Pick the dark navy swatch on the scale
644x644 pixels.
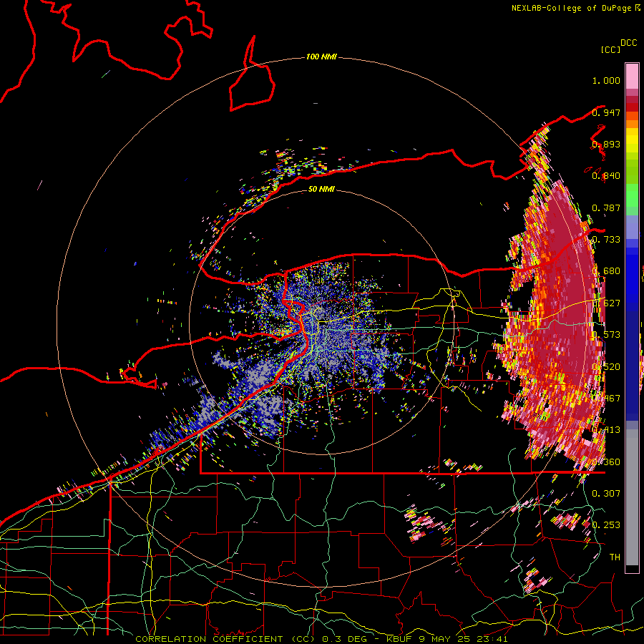pyautogui.click(x=632, y=361)
